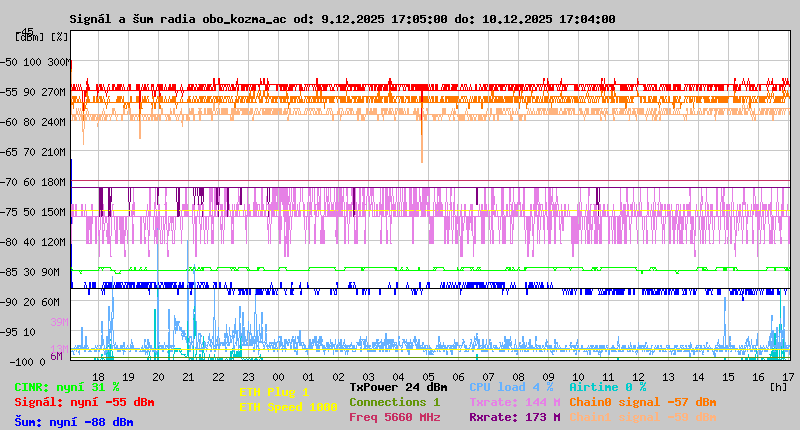This screenshot has height=430, width=800.
Task: Click the '[h]' time-axis unit label
Action: (778, 387)
